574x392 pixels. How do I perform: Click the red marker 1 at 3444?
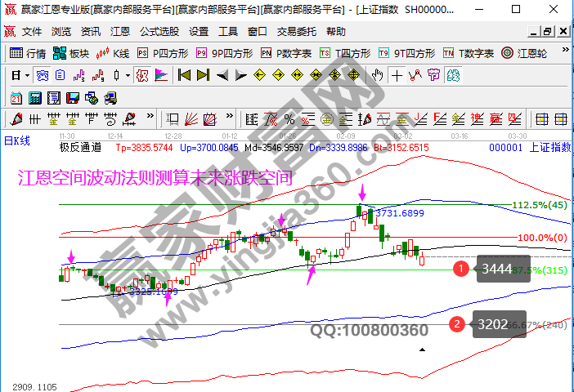[460, 268]
